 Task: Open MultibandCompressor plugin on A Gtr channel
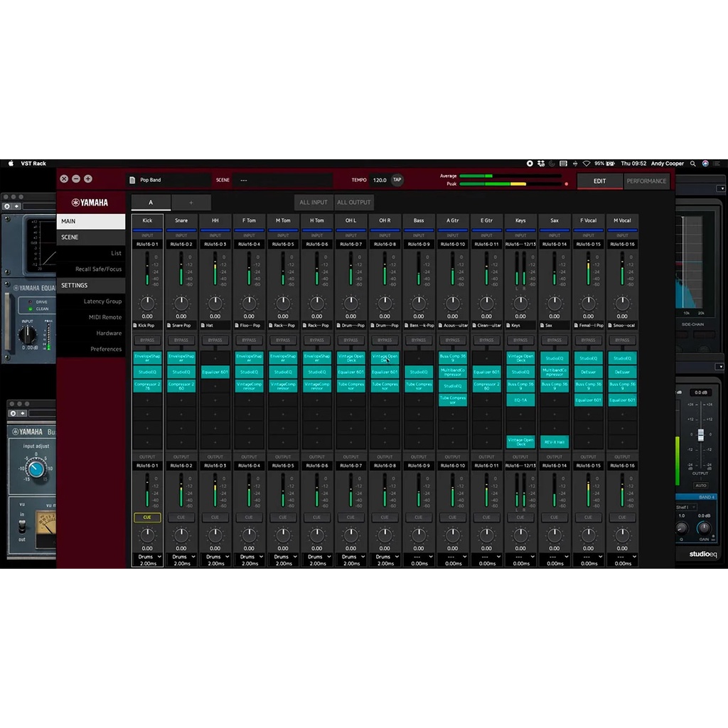point(452,372)
